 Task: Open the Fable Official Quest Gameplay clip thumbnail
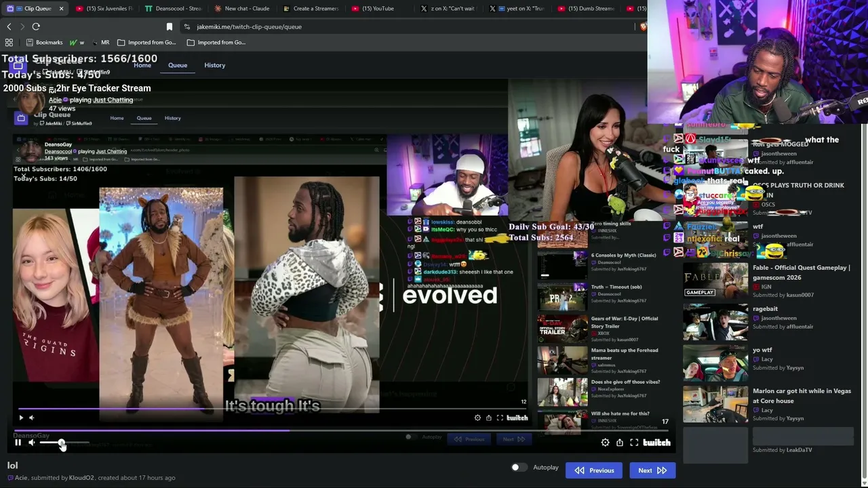(x=715, y=282)
